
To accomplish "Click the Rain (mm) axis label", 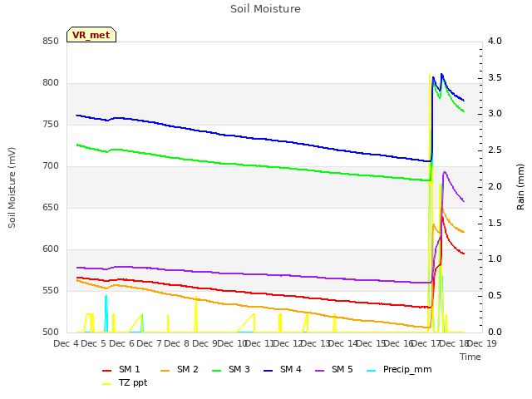I will tap(520, 187).
